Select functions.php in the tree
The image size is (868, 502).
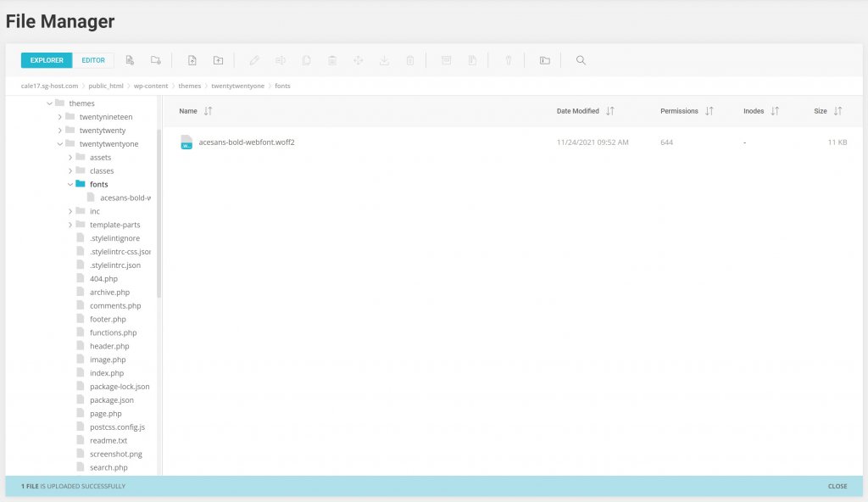(113, 332)
